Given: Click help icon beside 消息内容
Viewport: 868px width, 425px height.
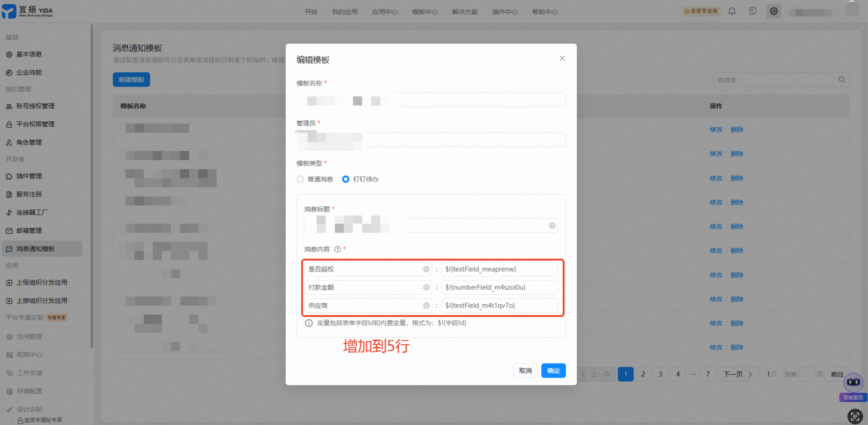Looking at the screenshot, I should (x=337, y=249).
